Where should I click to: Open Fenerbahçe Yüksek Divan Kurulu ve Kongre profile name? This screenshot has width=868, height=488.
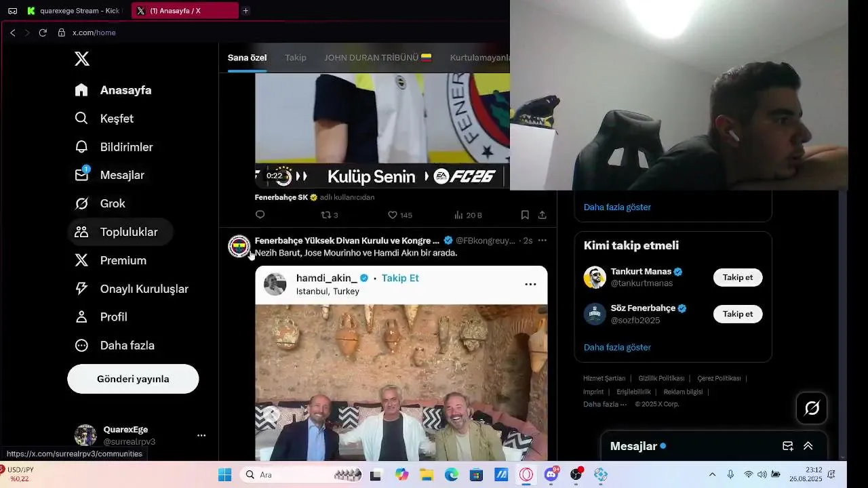[347, 241]
